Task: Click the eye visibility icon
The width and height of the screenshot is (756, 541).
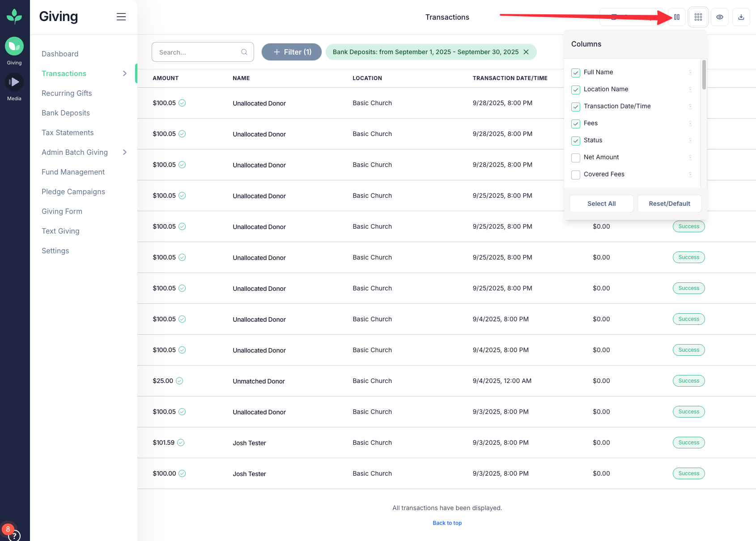Action: (720, 17)
